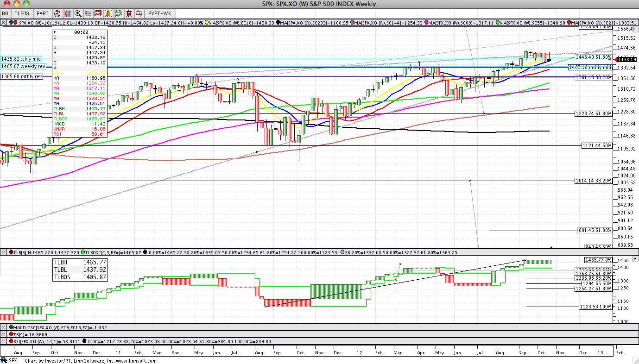Click the stacked chart windows icon
This screenshot has width=639, height=364.
click(98, 13)
